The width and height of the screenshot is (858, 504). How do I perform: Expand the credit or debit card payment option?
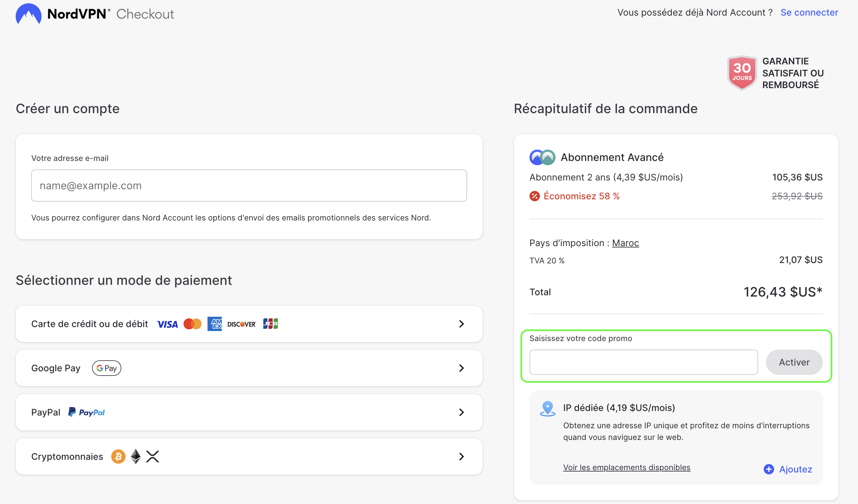coord(249,324)
